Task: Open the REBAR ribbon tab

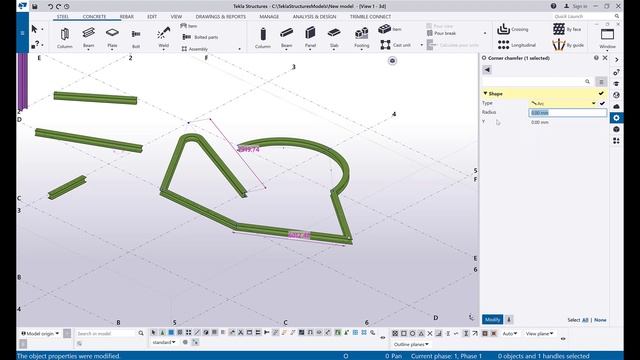Action: [127, 17]
